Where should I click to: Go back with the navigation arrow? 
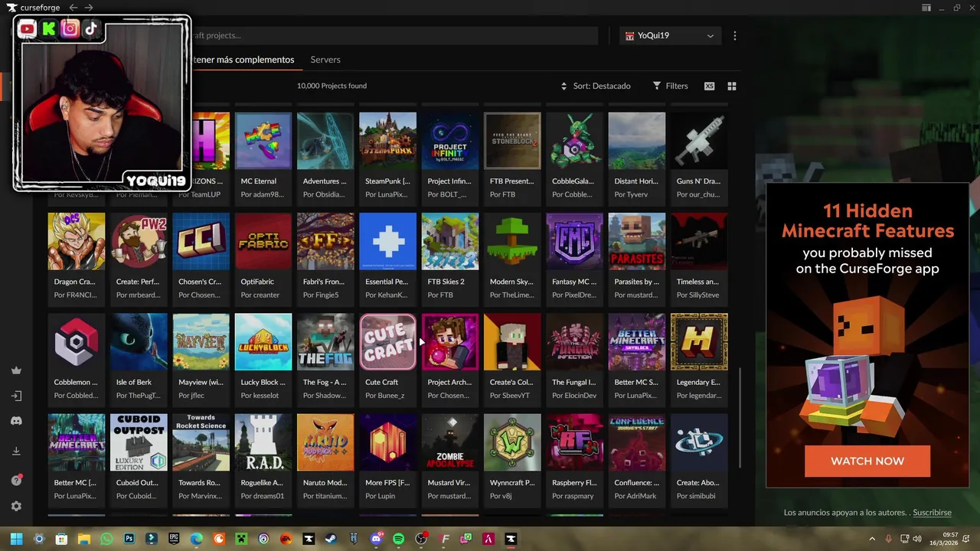click(73, 8)
